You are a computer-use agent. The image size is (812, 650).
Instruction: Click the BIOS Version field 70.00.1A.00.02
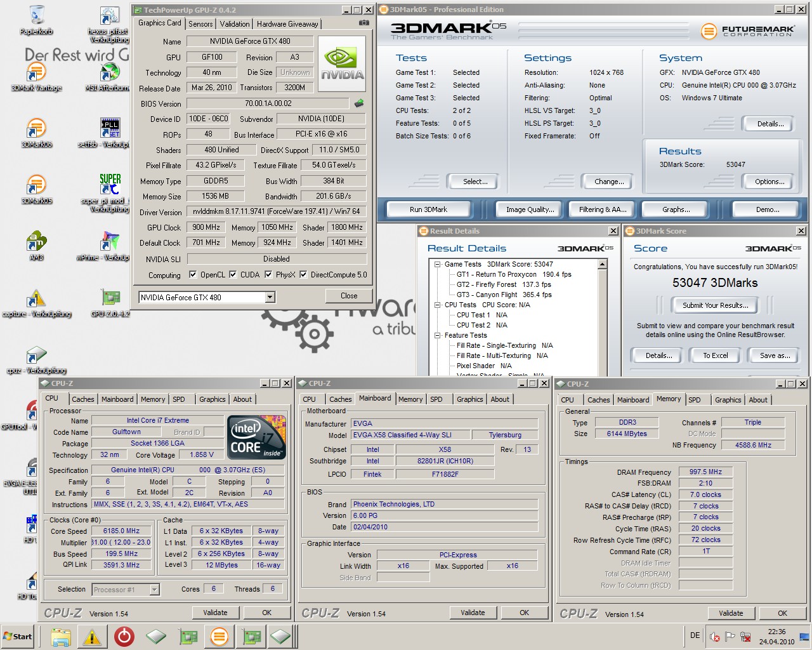(x=268, y=103)
